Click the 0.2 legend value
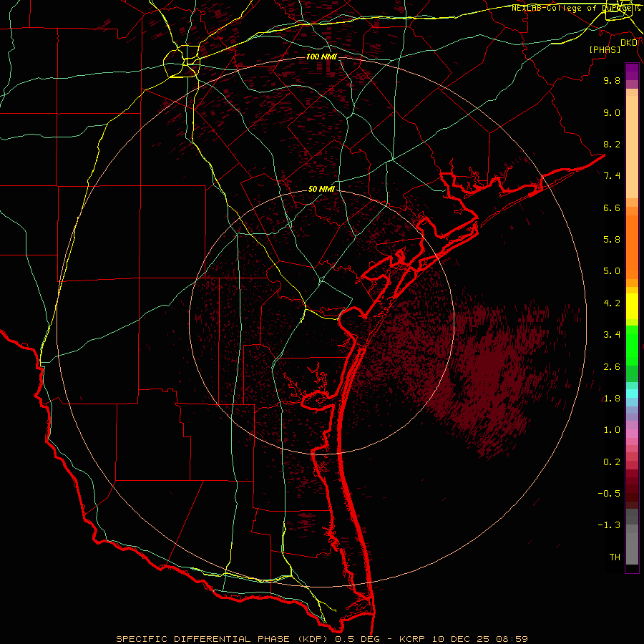The height and width of the screenshot is (644, 644). [612, 462]
